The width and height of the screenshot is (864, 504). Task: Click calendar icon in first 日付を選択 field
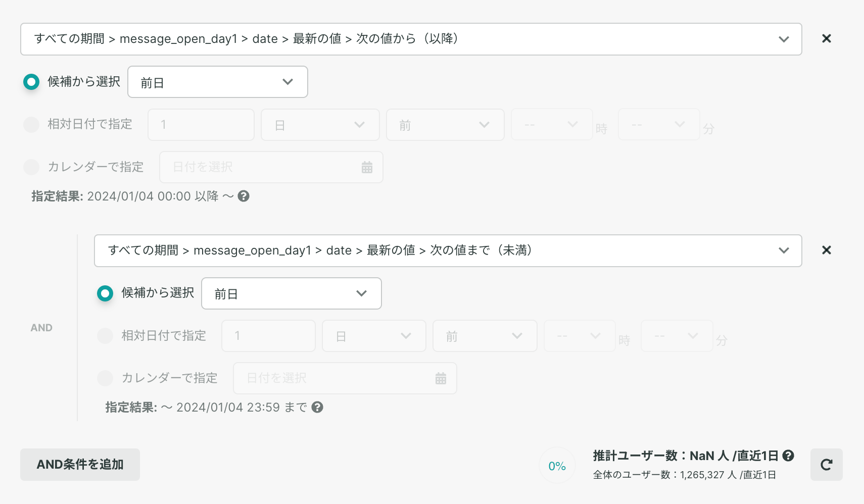pos(367,167)
